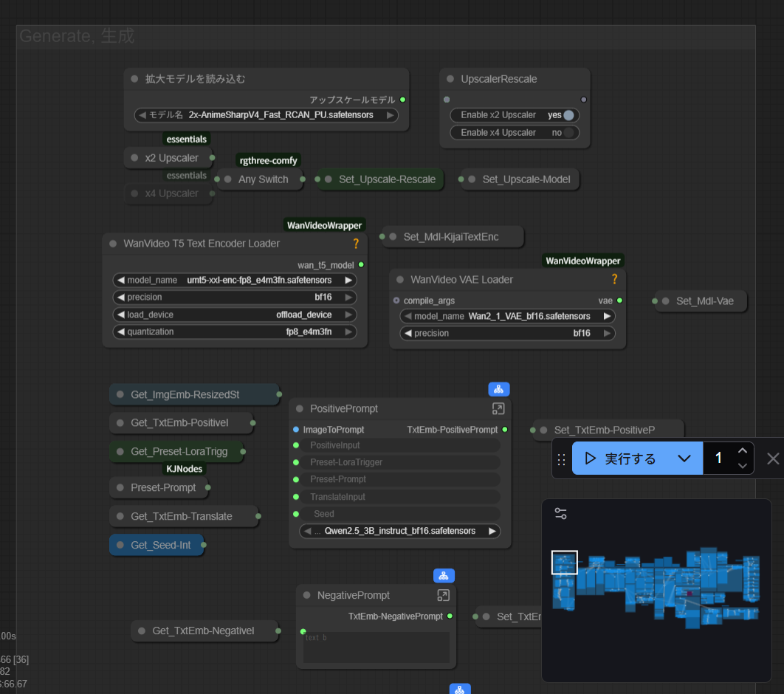The image size is (784, 694).
Task: Select next value for the precision bf16 T5 field
Action: pyautogui.click(x=349, y=298)
